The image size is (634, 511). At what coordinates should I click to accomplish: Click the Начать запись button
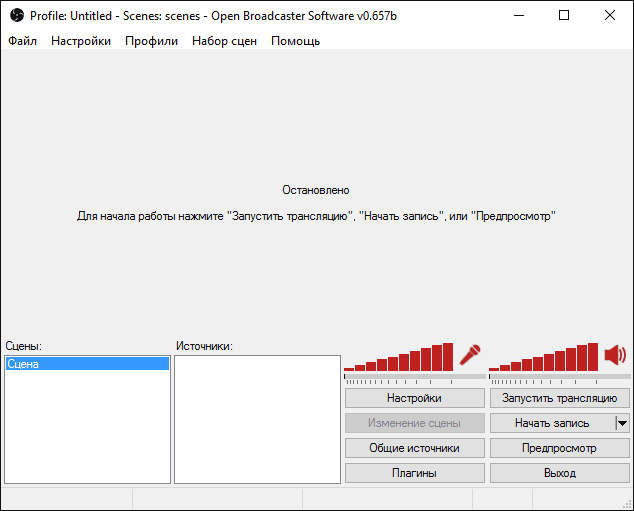552,423
